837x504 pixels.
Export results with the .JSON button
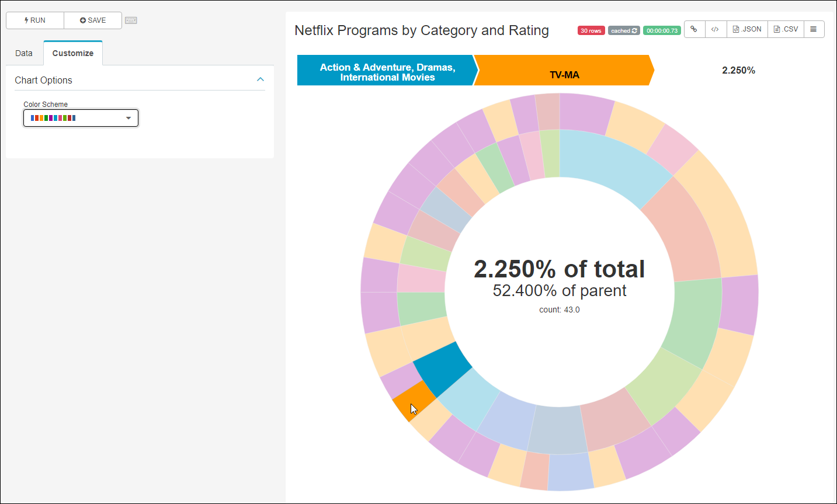(x=747, y=29)
